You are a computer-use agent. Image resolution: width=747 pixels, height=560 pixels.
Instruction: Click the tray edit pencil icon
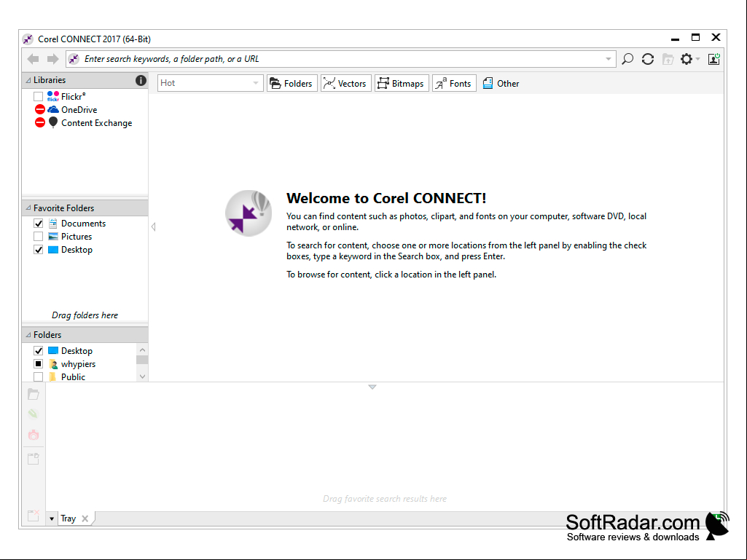click(x=34, y=414)
